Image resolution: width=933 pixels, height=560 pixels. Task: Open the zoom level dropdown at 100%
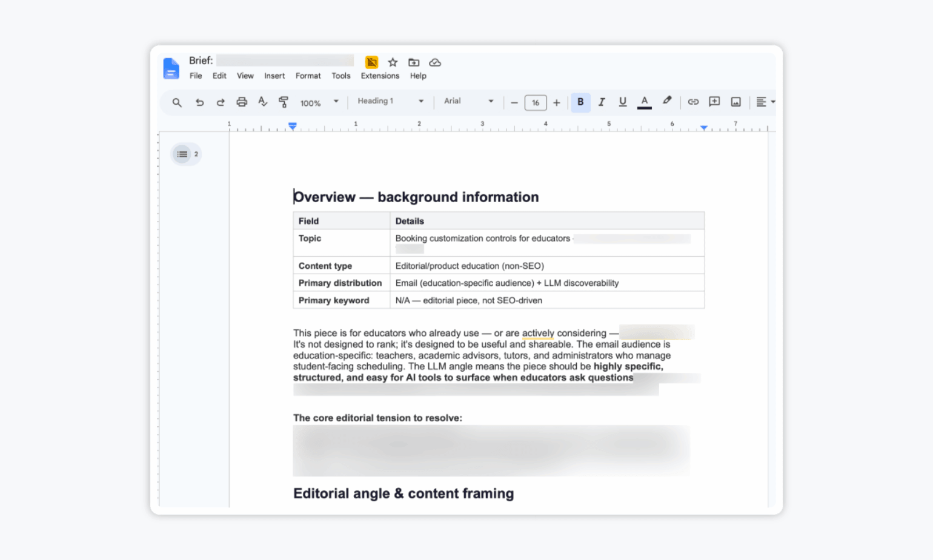(x=319, y=103)
